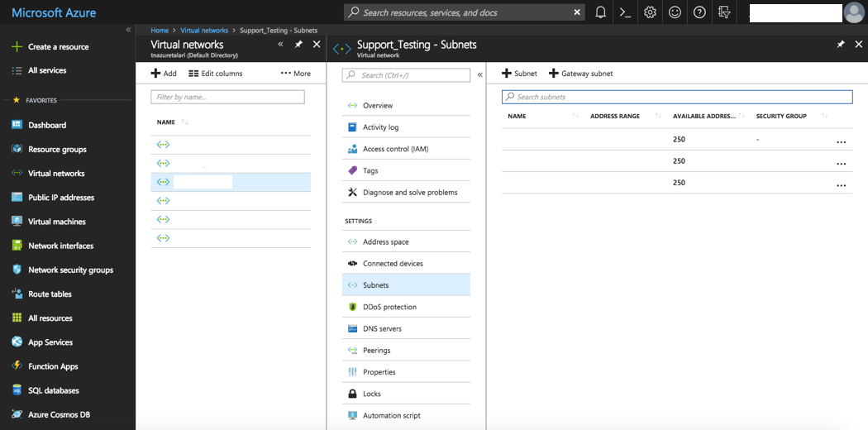
Task: Open Cloud Shell from the top bar
Action: pos(626,12)
